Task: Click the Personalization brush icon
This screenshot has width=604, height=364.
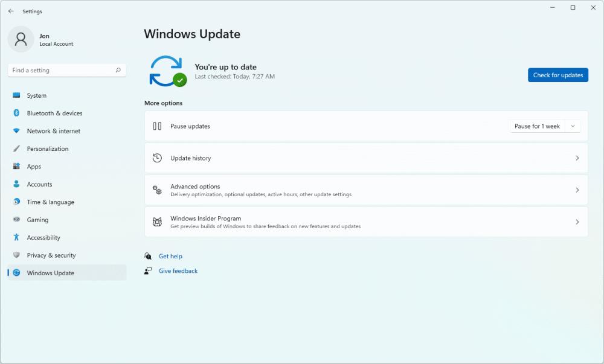Action: pos(16,148)
